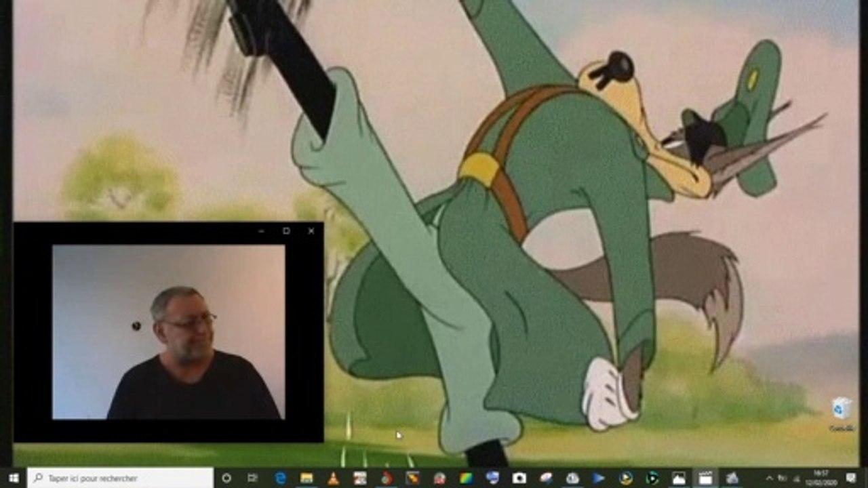The image size is (868, 488).
Task: Open the blue-circle media player taskbar icon
Action: point(626,478)
